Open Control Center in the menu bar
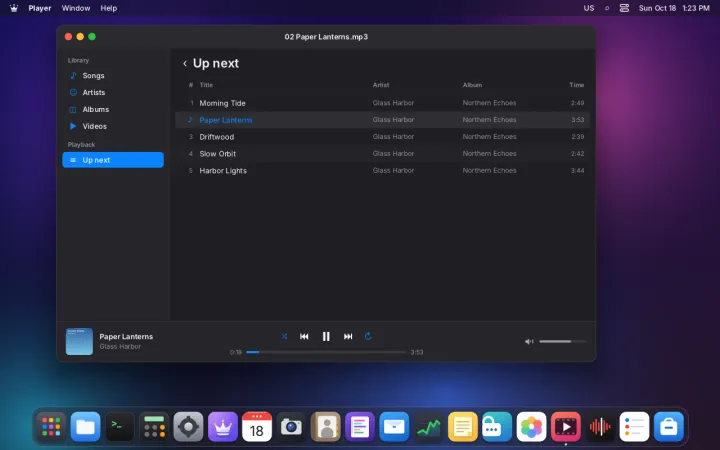Image resolution: width=720 pixels, height=450 pixels. click(x=624, y=8)
